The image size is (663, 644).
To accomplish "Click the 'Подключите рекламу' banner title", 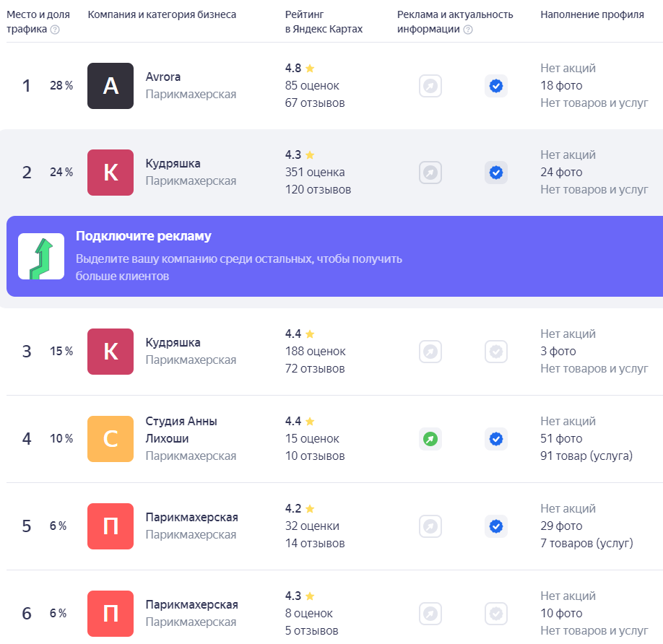I will click(x=143, y=236).
